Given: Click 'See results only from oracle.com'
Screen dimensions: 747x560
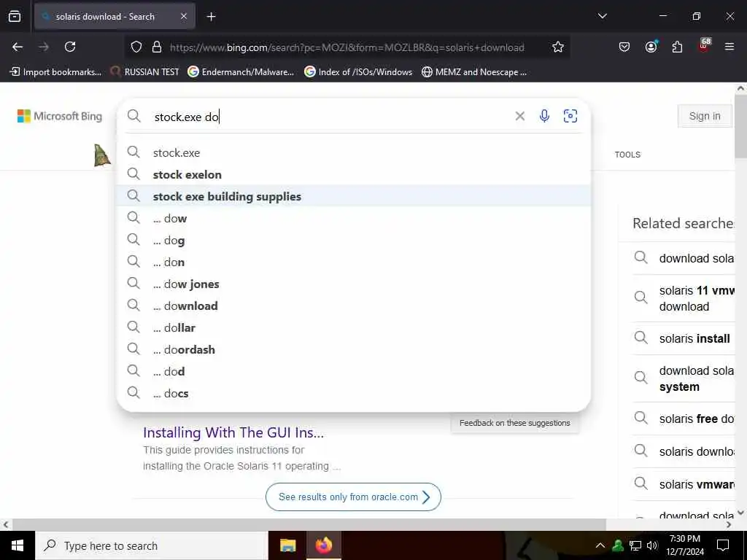Looking at the screenshot, I should [353, 497].
